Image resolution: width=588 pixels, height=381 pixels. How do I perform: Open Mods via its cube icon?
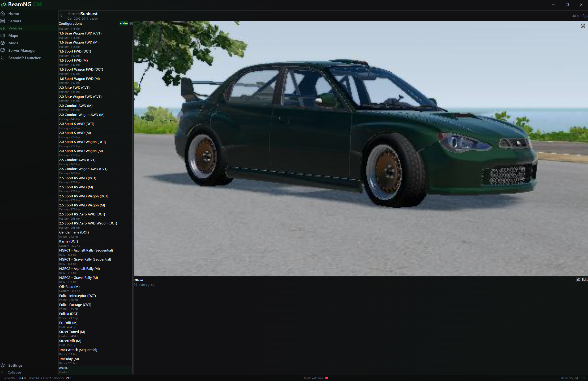tap(3, 43)
